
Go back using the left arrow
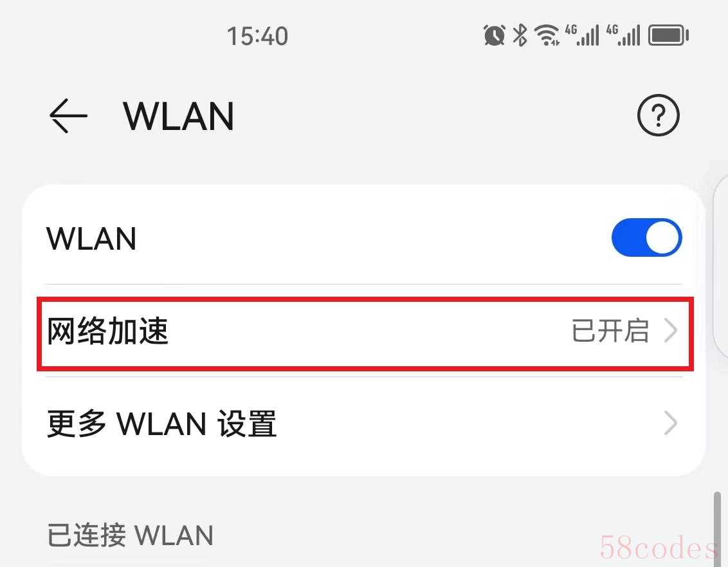click(x=68, y=116)
